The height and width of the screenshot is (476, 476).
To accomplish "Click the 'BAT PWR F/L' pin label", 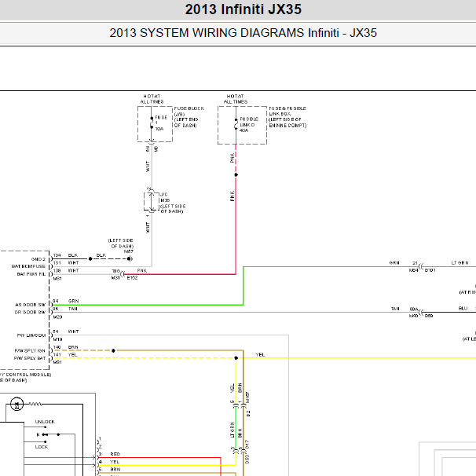I will point(31,274).
